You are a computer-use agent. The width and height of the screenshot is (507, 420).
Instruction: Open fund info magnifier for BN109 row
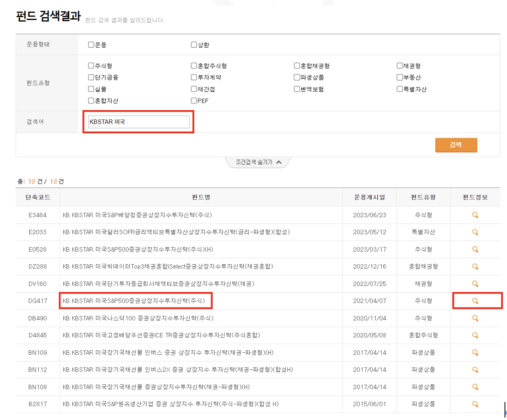pyautogui.click(x=475, y=352)
